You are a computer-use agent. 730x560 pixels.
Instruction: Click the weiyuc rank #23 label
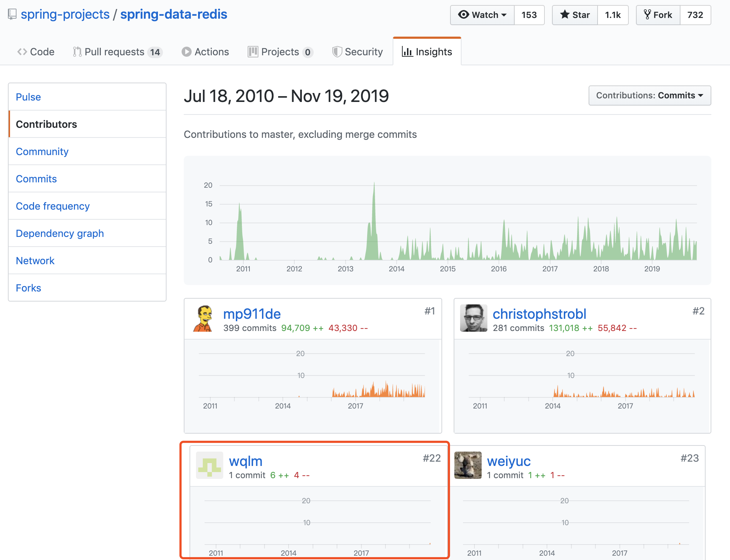coord(690,458)
